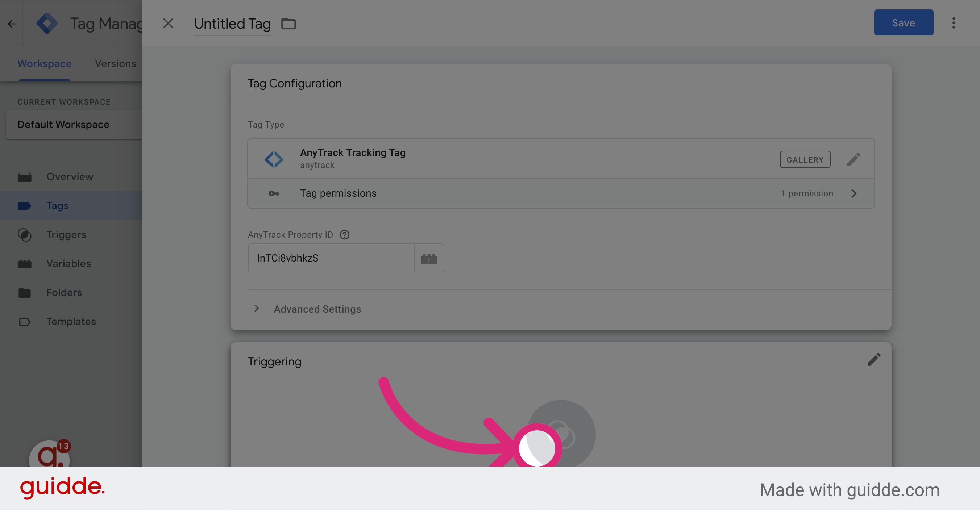This screenshot has height=510, width=980.
Task: Open Triggers in the sidebar
Action: click(71, 235)
